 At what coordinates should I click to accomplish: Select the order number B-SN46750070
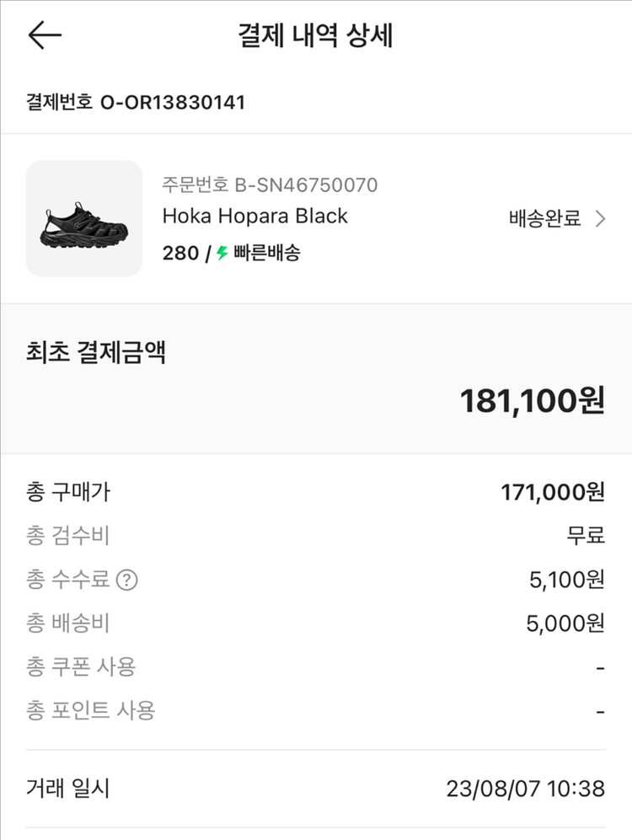tap(270, 185)
